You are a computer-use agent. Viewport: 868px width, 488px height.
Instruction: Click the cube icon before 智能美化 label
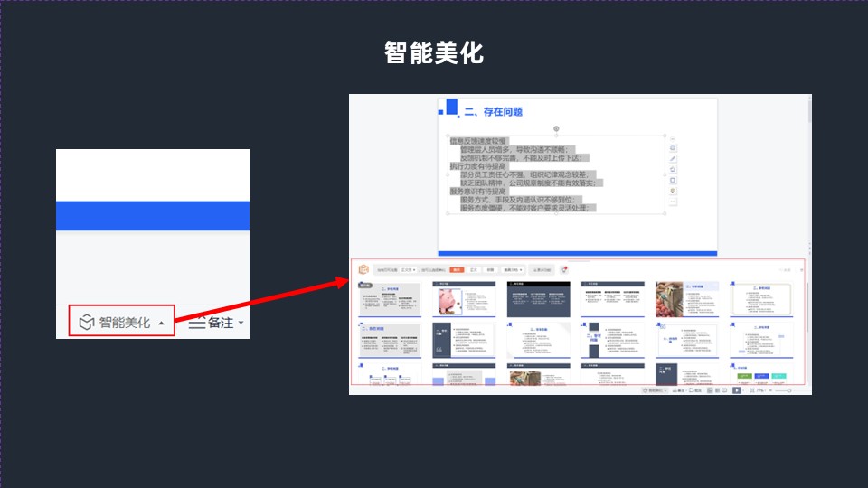[x=87, y=322]
